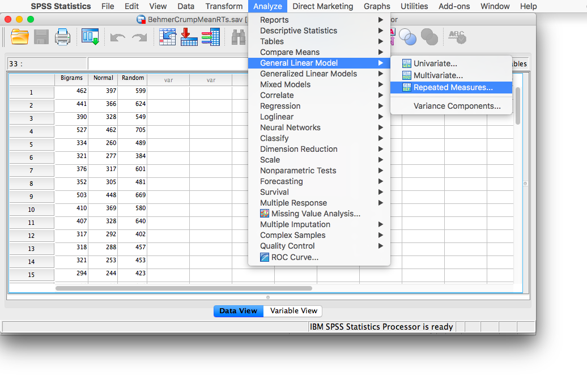Click the Variables info icon
Image resolution: width=587 pixels, height=392 pixels.
pos(211,37)
